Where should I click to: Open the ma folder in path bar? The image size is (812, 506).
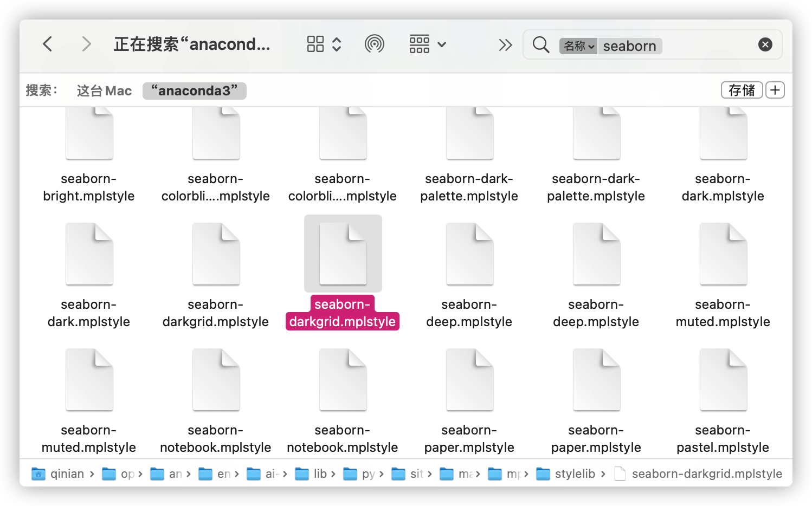tap(456, 473)
